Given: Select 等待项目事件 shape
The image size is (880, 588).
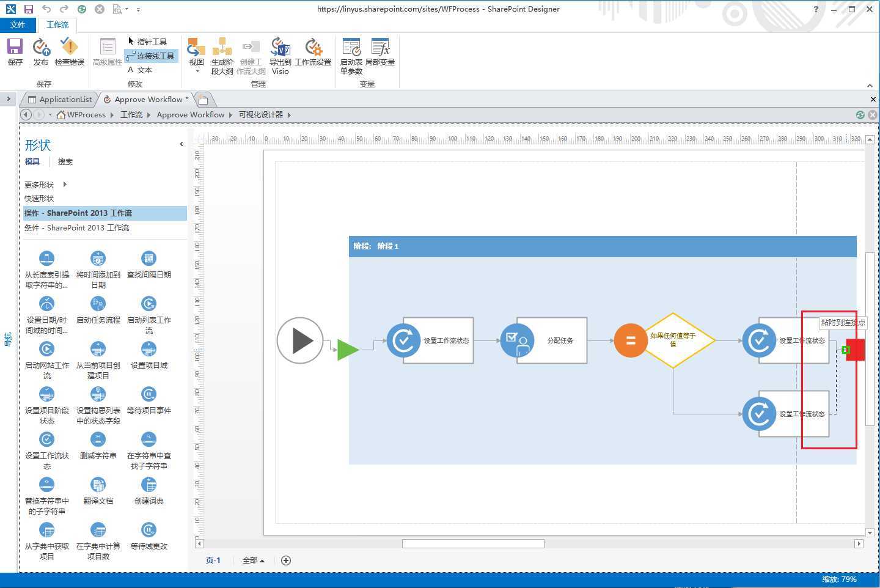Looking at the screenshot, I should [148, 400].
